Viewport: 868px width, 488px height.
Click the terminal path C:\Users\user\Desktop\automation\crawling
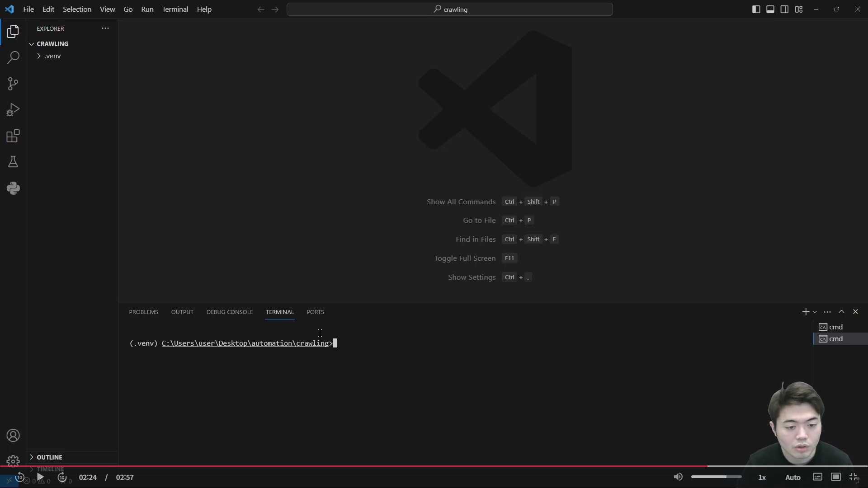pos(245,343)
